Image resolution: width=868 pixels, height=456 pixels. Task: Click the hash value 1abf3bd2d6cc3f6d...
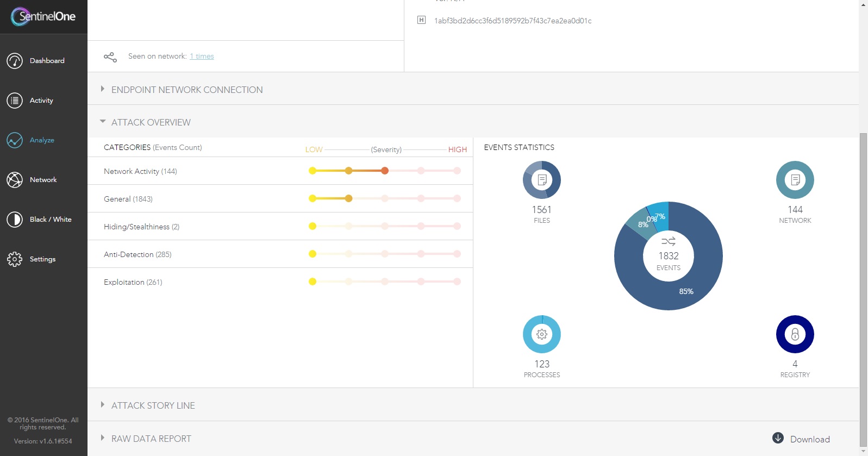513,21
